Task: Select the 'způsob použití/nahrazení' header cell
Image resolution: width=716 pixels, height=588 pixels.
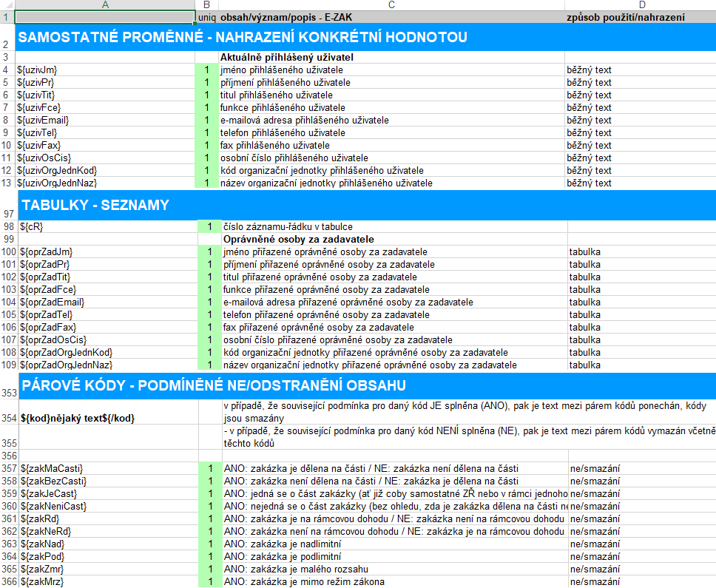Action: [x=640, y=16]
